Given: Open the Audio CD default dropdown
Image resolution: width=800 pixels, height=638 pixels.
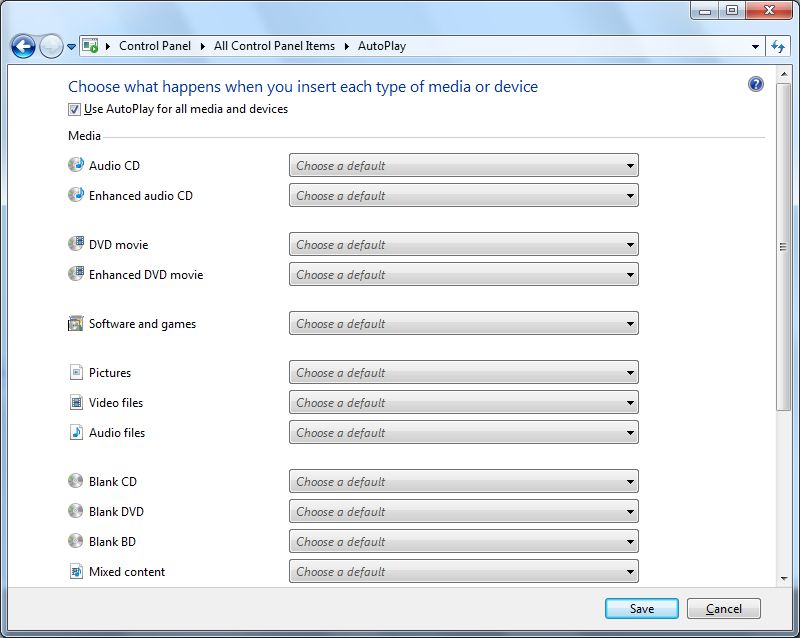Looking at the screenshot, I should coord(463,165).
